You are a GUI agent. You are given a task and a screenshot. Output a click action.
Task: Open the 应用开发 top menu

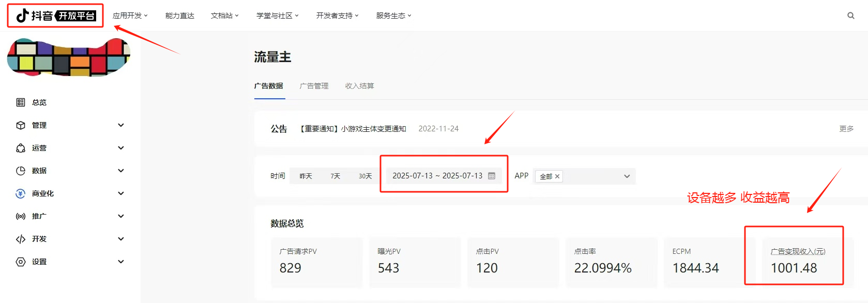click(130, 16)
